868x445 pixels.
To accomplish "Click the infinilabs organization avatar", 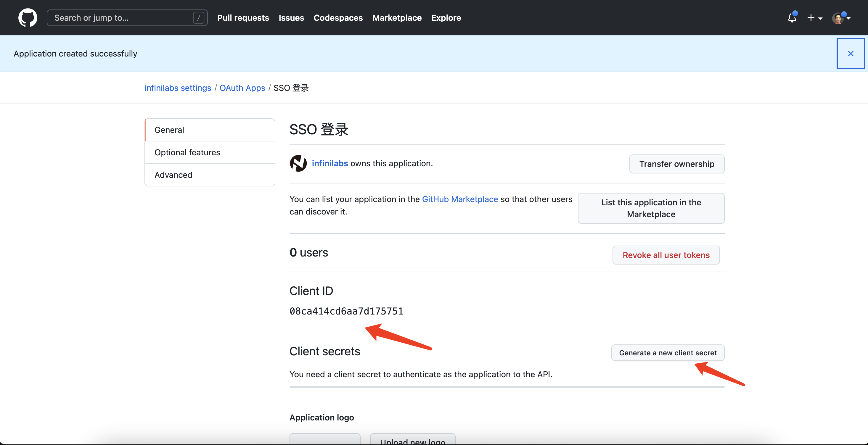I will click(298, 163).
